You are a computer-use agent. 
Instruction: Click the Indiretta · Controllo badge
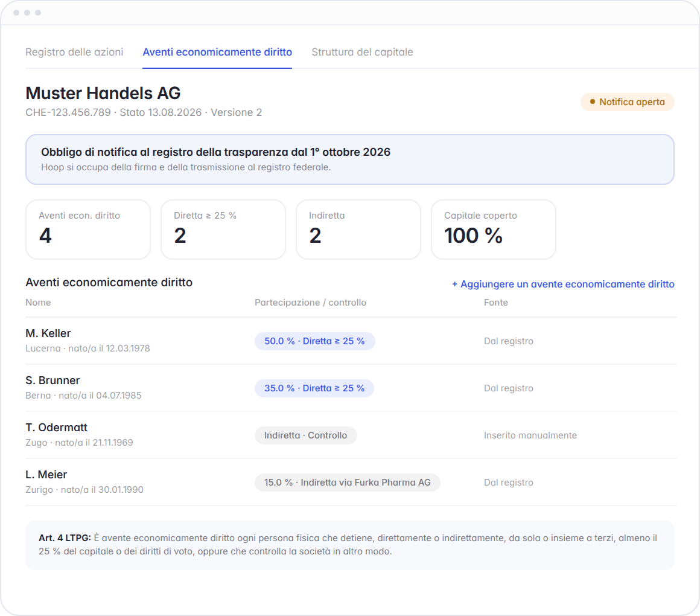pos(305,435)
